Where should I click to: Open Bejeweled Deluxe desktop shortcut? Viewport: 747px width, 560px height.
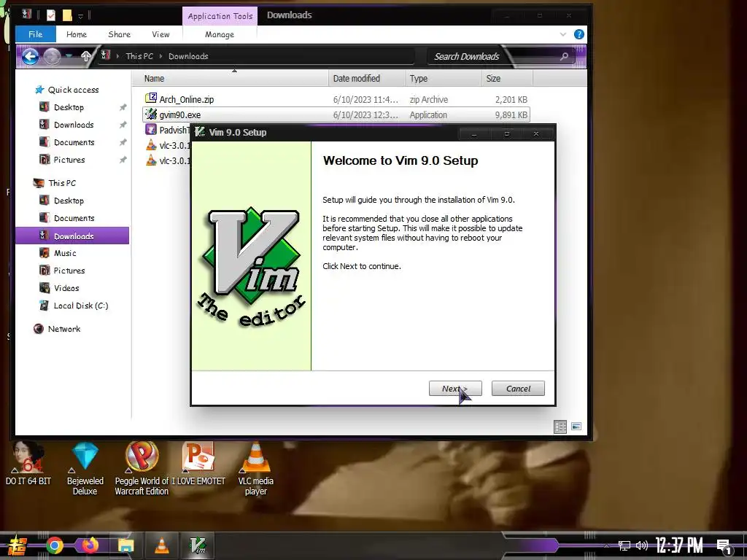85,469
